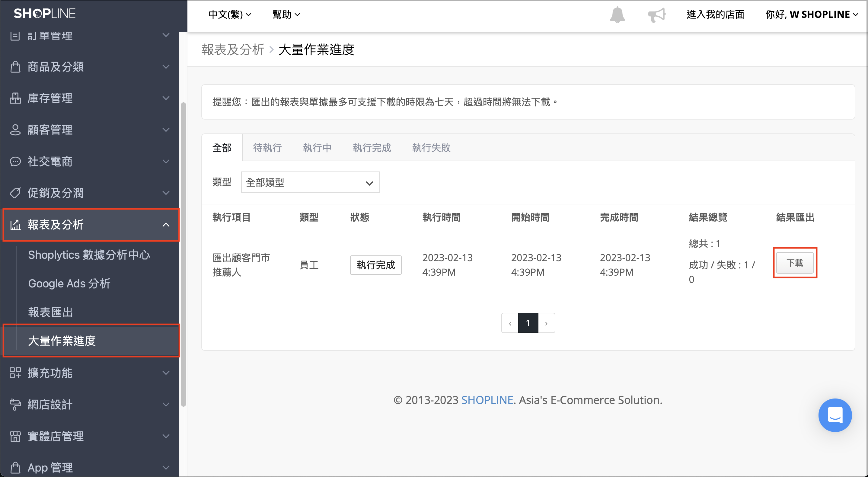Expand the 顧客管理 sidebar menu
This screenshot has width=868, height=477.
click(x=166, y=130)
